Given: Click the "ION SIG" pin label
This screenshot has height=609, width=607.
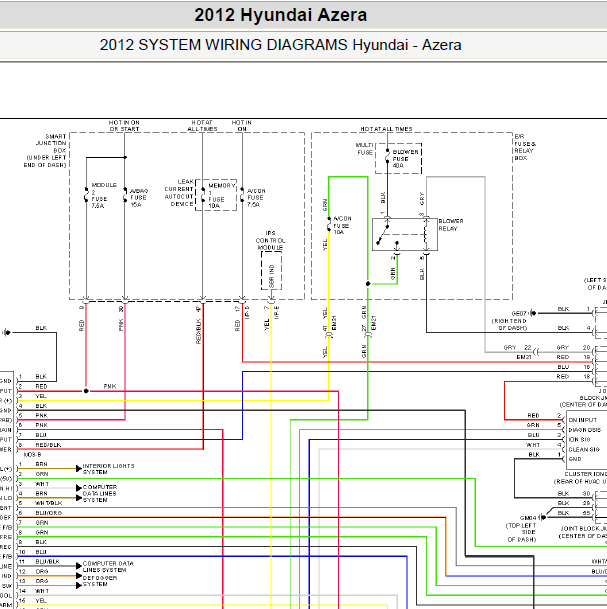Looking at the screenshot, I should [x=579, y=440].
